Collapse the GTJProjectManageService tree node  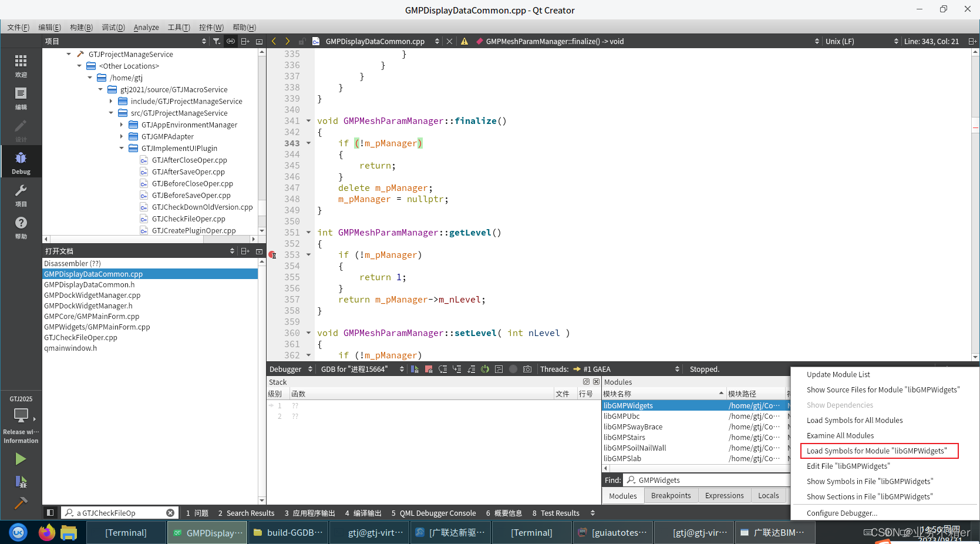click(x=69, y=54)
